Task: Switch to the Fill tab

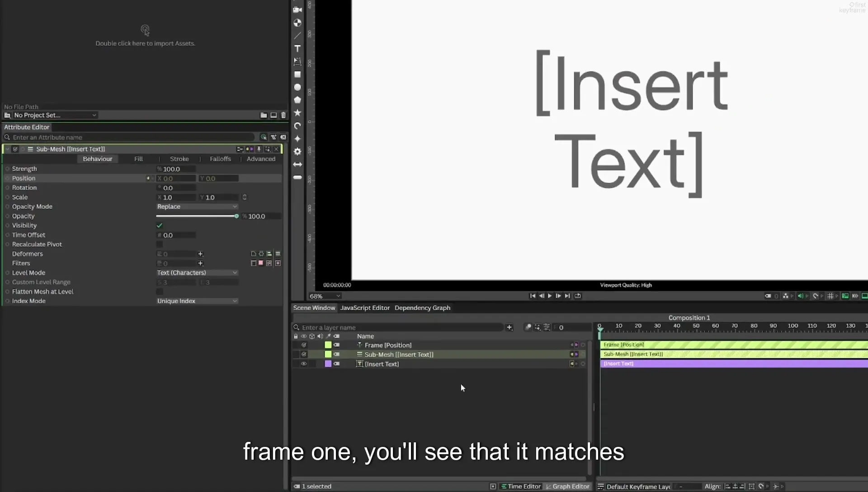Action: click(138, 159)
